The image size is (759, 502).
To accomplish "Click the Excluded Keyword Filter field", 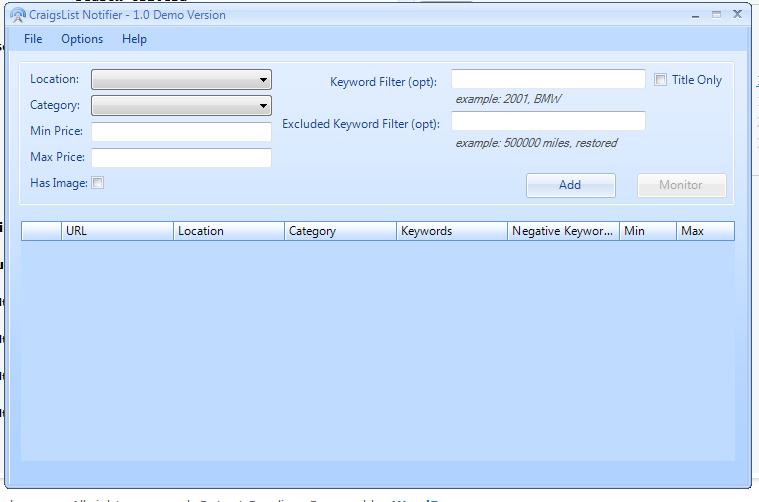I will pyautogui.click(x=548, y=121).
